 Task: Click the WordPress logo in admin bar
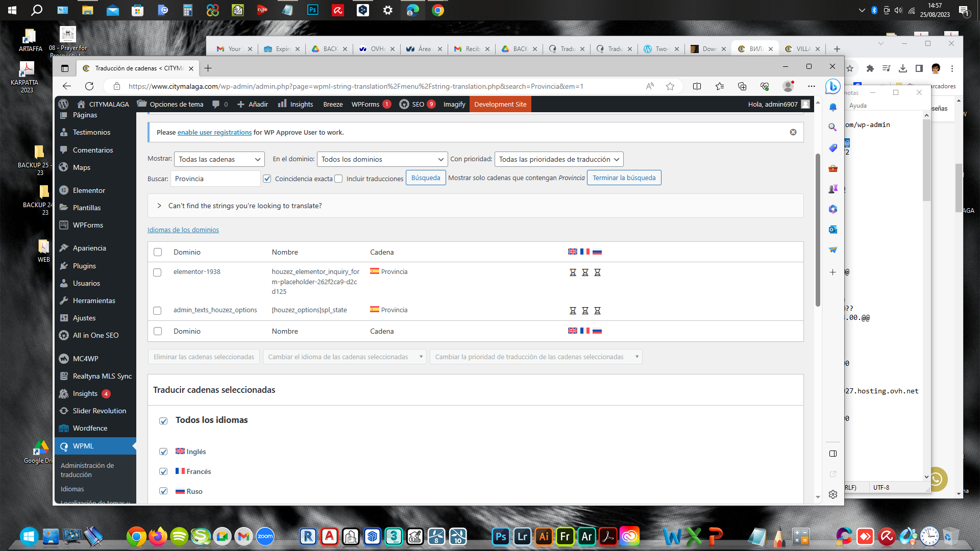coord(63,104)
